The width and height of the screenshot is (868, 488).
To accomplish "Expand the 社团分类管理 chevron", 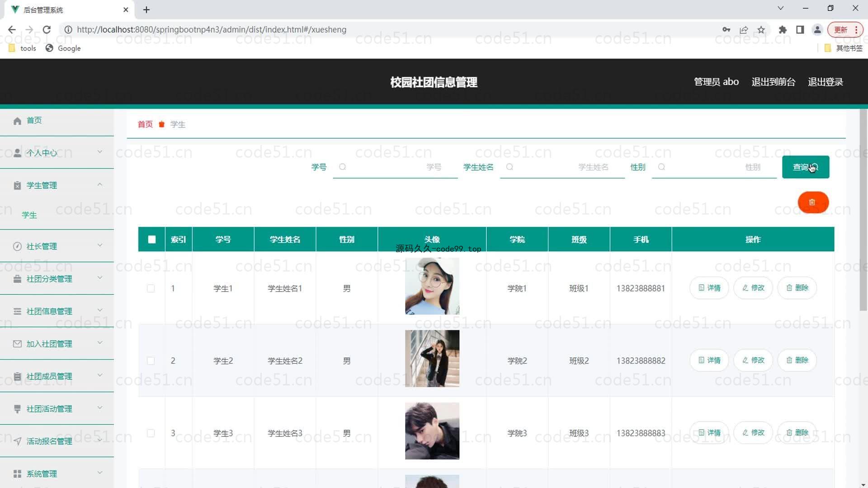I will pos(100,278).
